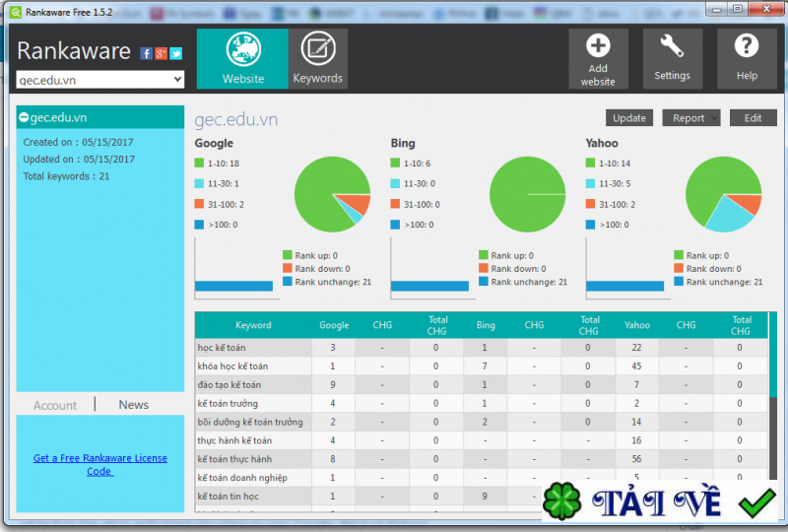Sort by the Keyword column header
Image resolution: width=788 pixels, height=532 pixels.
(x=253, y=325)
